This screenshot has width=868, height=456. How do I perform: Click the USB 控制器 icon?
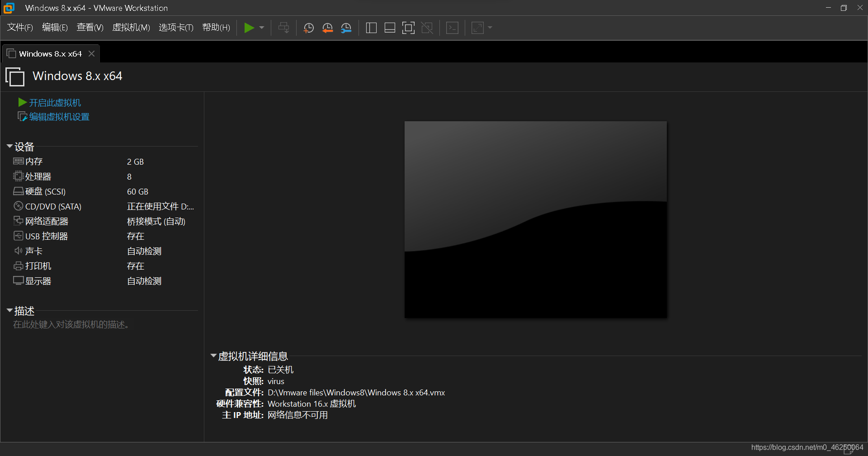point(18,236)
